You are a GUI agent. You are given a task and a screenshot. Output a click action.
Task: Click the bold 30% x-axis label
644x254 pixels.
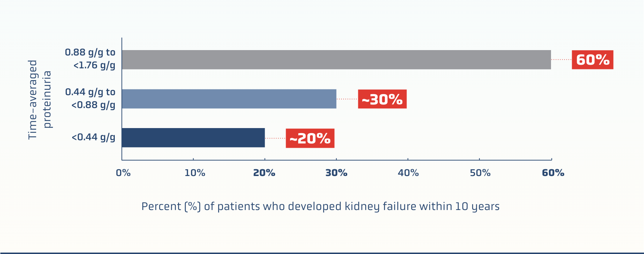point(336,173)
